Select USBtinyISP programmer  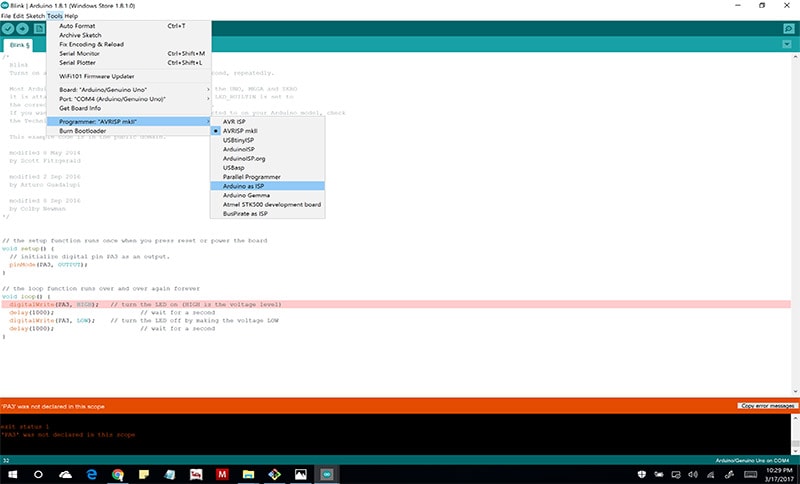267,140
